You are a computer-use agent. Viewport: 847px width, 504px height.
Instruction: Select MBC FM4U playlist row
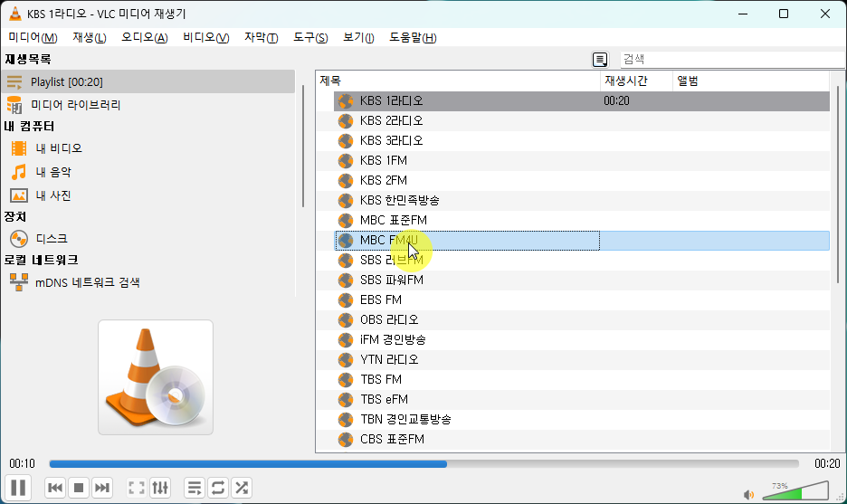point(582,241)
